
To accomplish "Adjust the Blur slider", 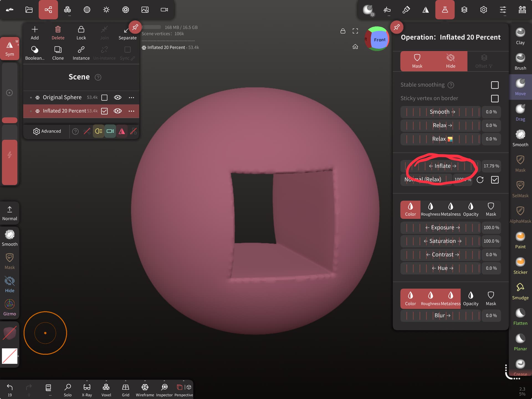I will [x=441, y=316].
